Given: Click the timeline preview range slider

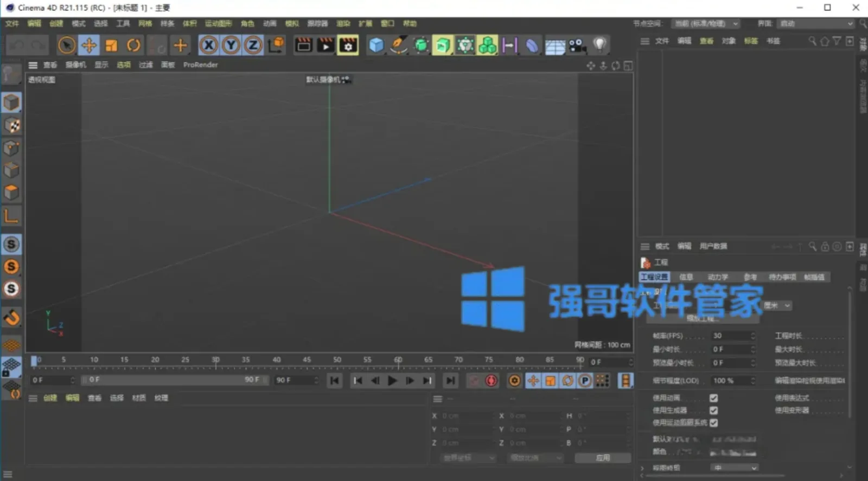Looking at the screenshot, I should [175, 380].
